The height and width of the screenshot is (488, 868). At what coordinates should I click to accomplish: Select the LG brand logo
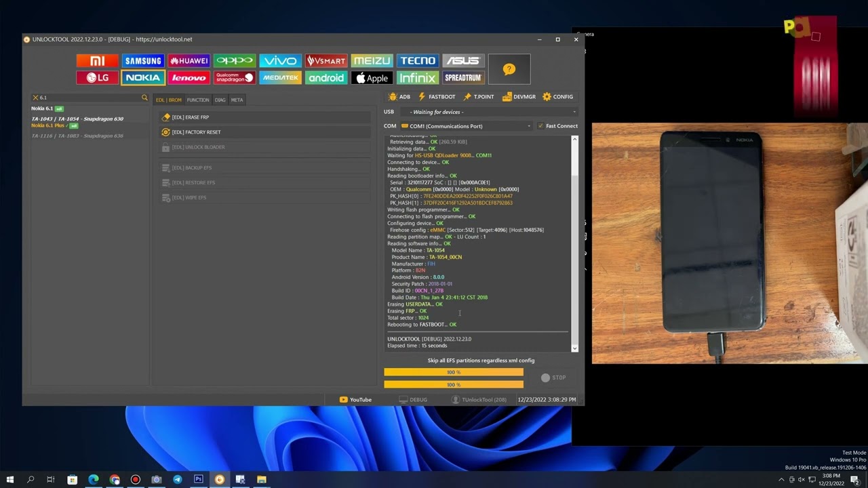coord(98,78)
